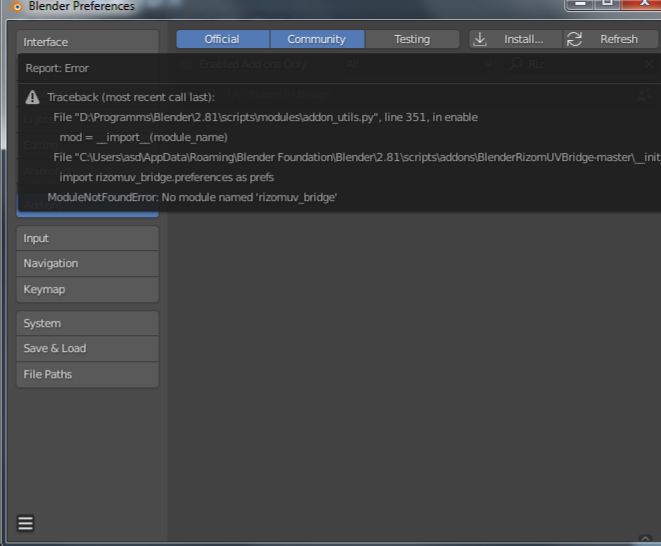
Task: Open the Keymap preferences section
Action: point(88,290)
